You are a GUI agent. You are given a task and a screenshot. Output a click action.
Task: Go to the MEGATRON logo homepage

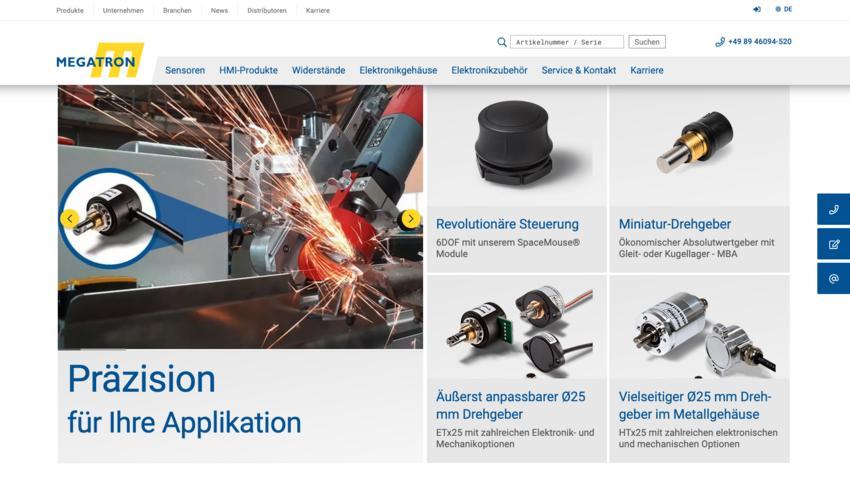tap(100, 60)
